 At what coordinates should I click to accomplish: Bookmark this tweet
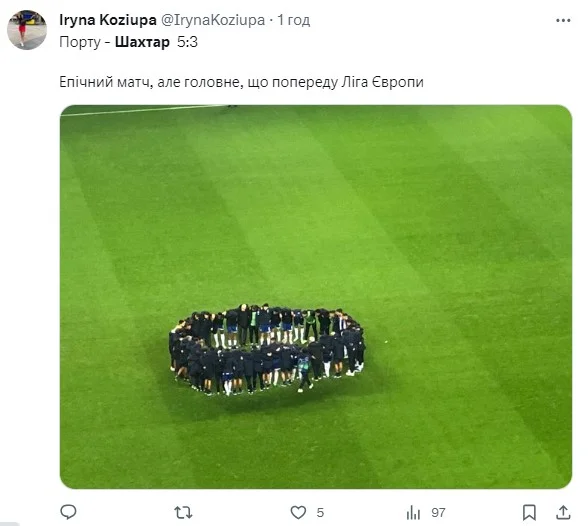tap(529, 513)
